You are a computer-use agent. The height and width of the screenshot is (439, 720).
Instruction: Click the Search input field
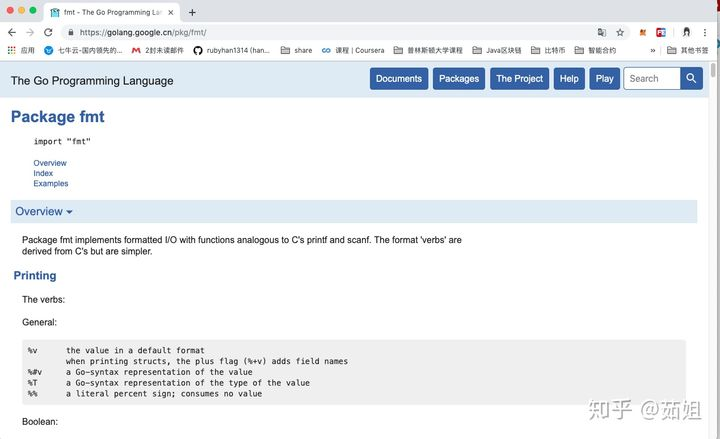(652, 79)
